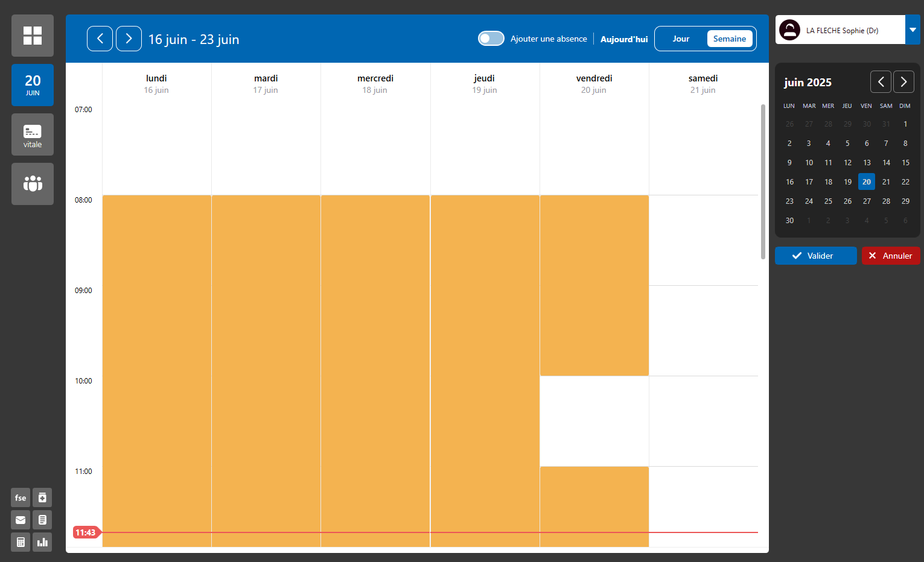Toggle the Ajouter une absence switch
924x562 pixels.
491,39
